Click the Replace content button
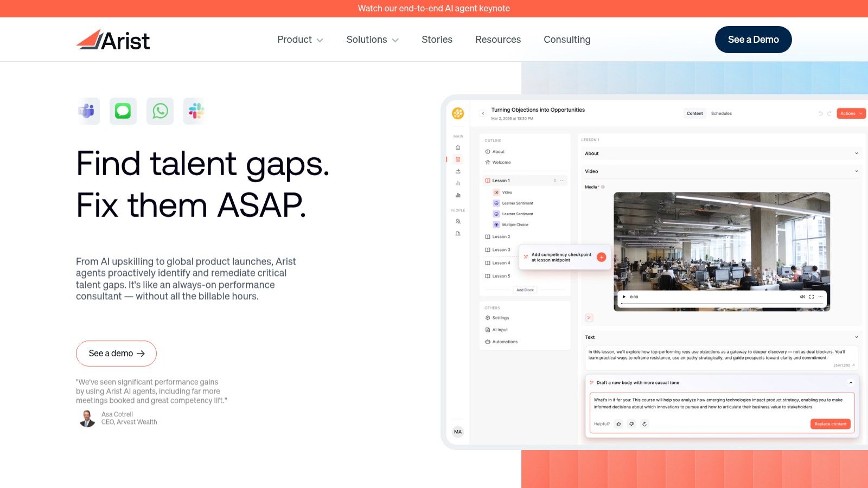 click(831, 424)
